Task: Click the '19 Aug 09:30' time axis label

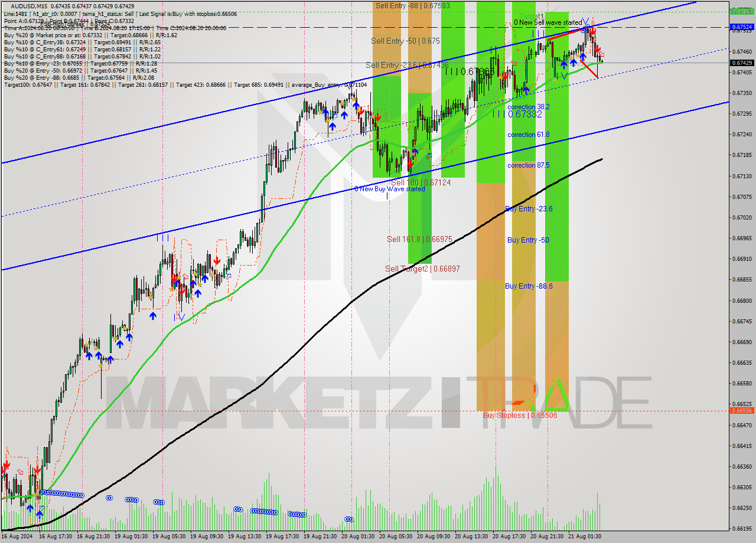Action: (206, 537)
